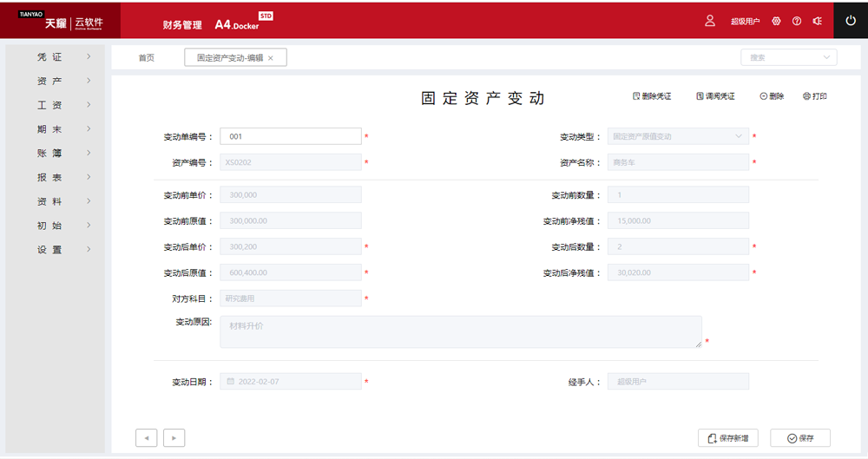Viewport: 868px width, 459px height.
Task: Expand the 报表 sidebar menu
Action: tap(55, 177)
